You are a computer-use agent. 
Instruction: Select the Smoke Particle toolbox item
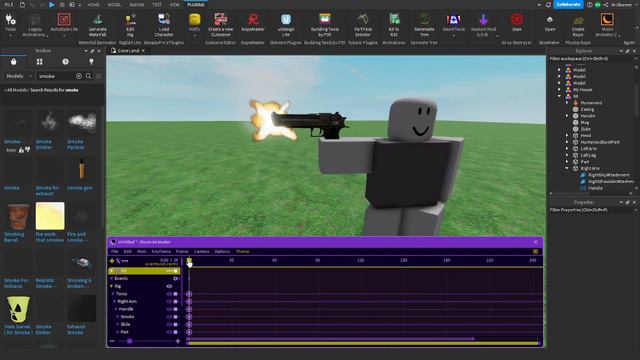(82, 130)
